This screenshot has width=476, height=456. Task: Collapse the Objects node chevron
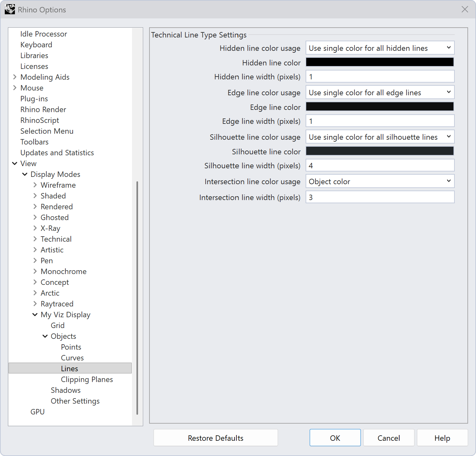coord(45,336)
